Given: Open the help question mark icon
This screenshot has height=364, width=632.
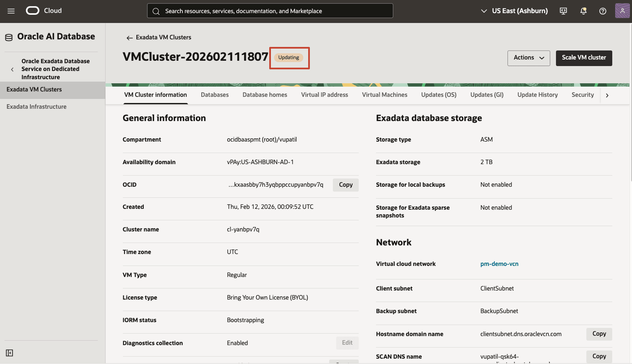Looking at the screenshot, I should tap(603, 11).
